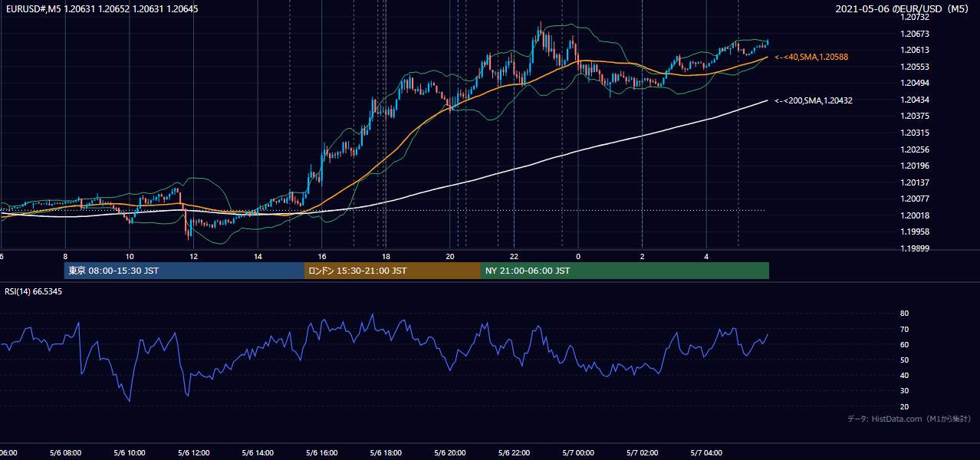Click the 5/6 18:00 date label
The height and width of the screenshot is (460, 980).
click(386, 453)
